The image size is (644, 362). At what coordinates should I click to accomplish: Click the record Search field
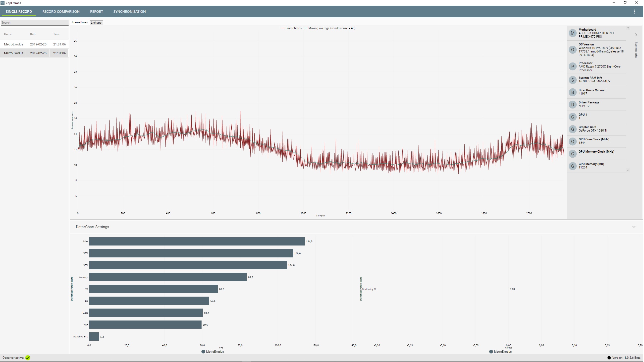coord(34,23)
